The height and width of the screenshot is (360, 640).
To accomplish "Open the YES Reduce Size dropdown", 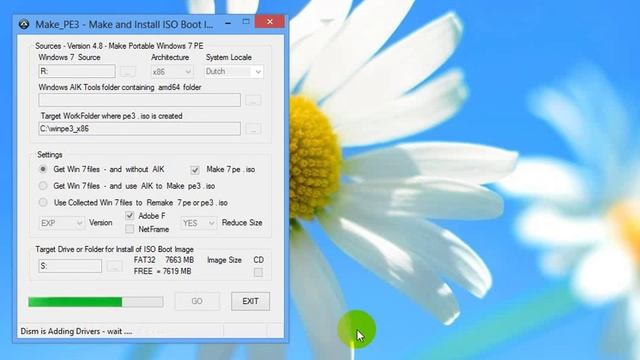I will (198, 223).
